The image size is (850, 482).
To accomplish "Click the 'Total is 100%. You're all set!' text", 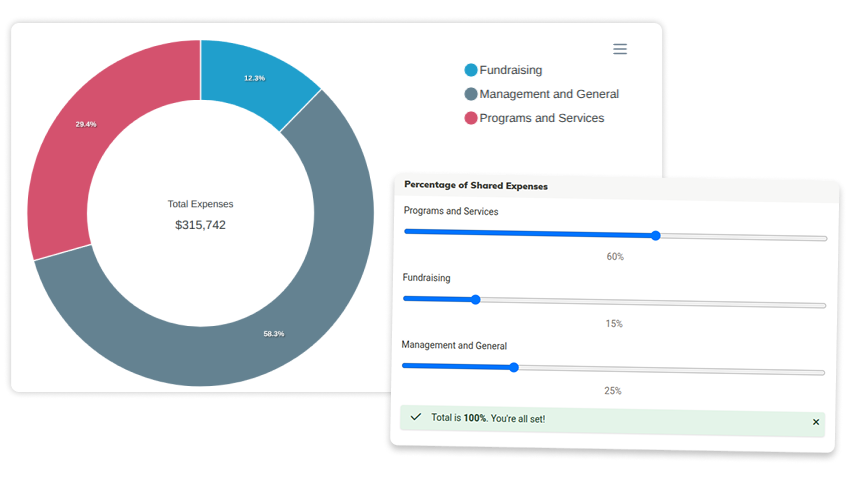I will pos(488,418).
